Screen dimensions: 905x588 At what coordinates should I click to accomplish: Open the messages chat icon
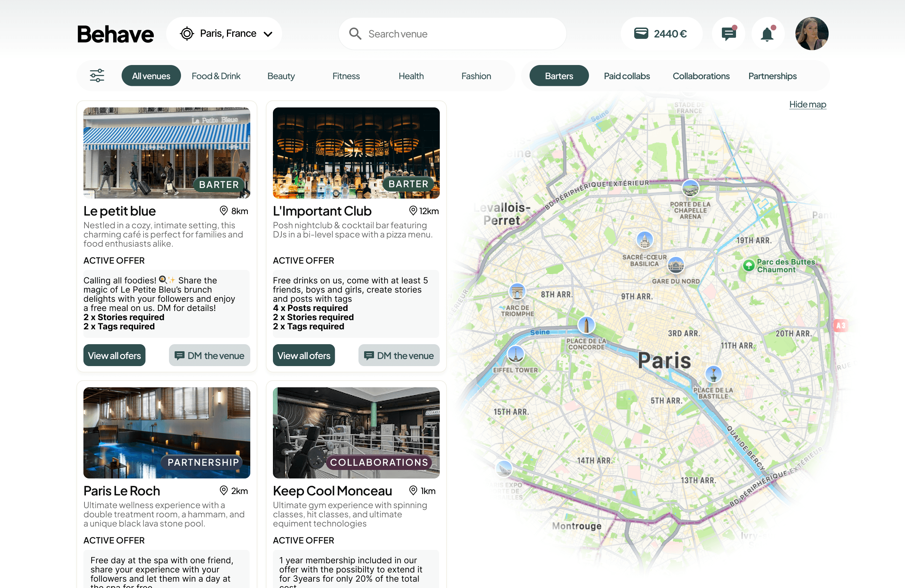728,34
